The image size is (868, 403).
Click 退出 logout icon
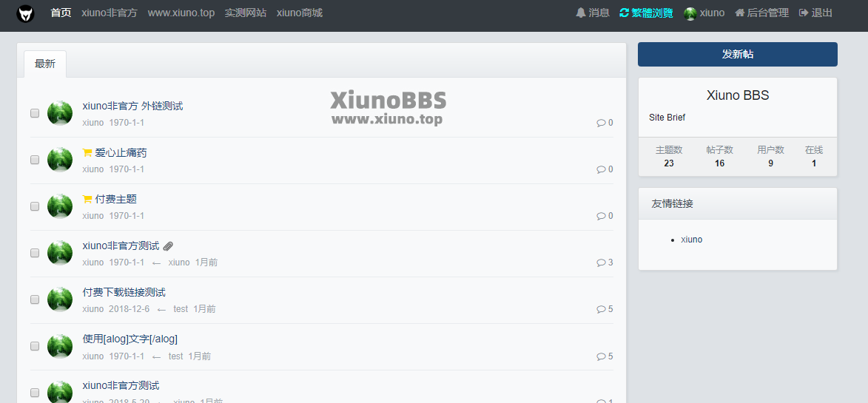[x=804, y=13]
